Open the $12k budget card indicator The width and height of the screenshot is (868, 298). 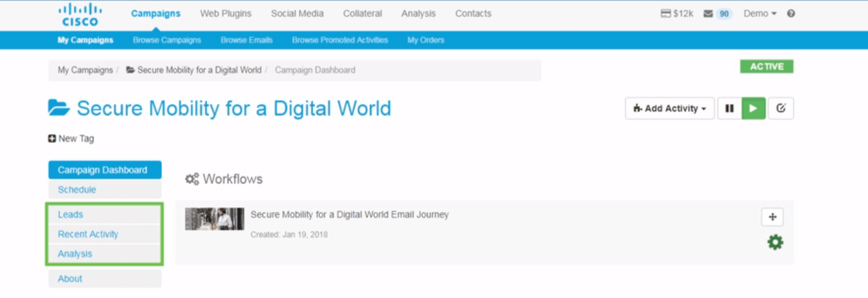(677, 13)
